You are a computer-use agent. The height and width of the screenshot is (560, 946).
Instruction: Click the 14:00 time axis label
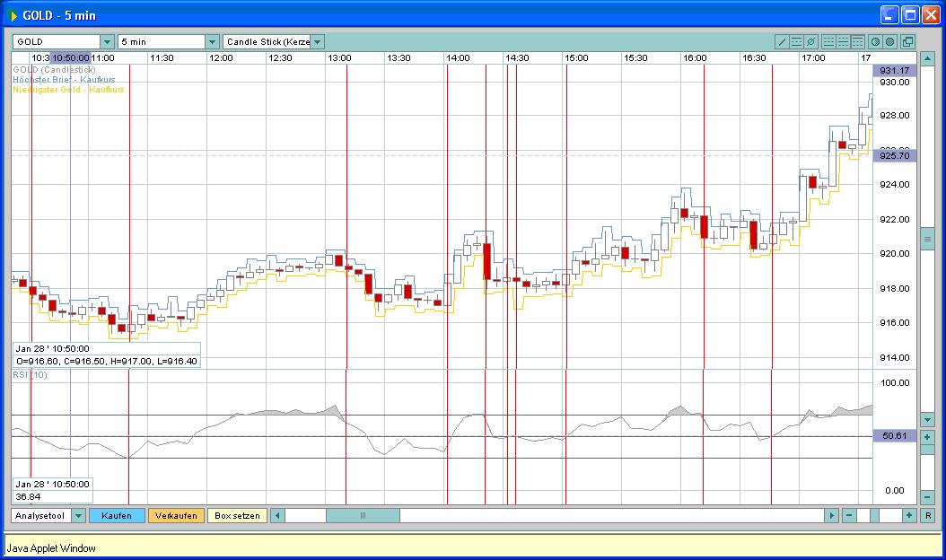[x=458, y=58]
